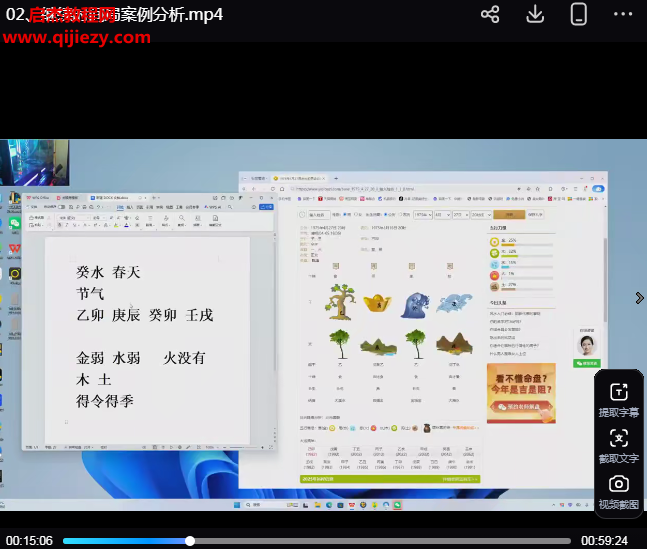Click the WeChat desktop icon

(x=14, y=224)
